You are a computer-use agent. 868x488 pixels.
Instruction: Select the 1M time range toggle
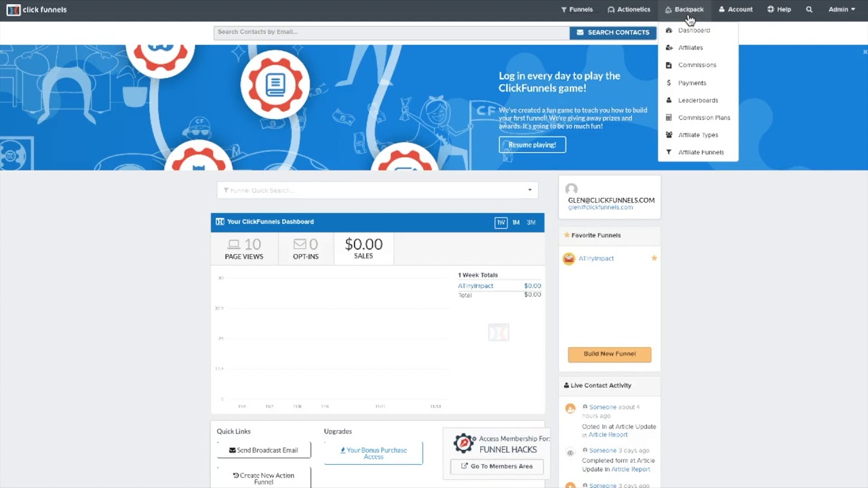tap(516, 222)
